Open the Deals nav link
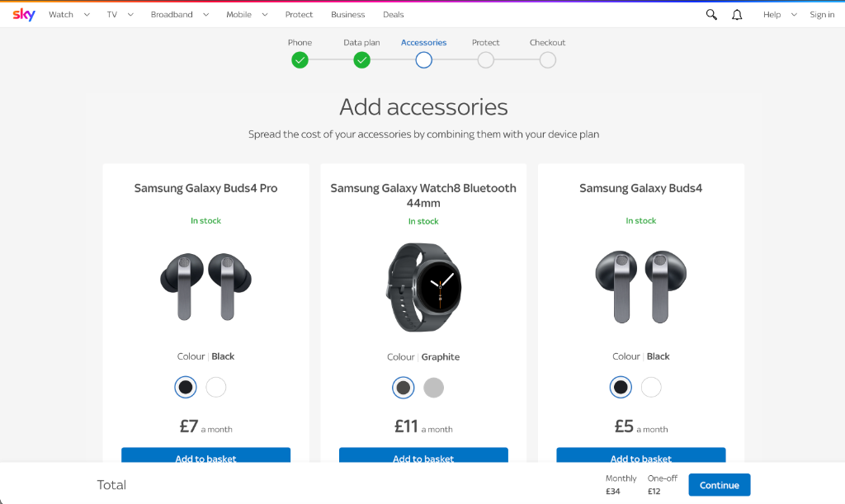Screen dimensions: 845x504 [394, 15]
